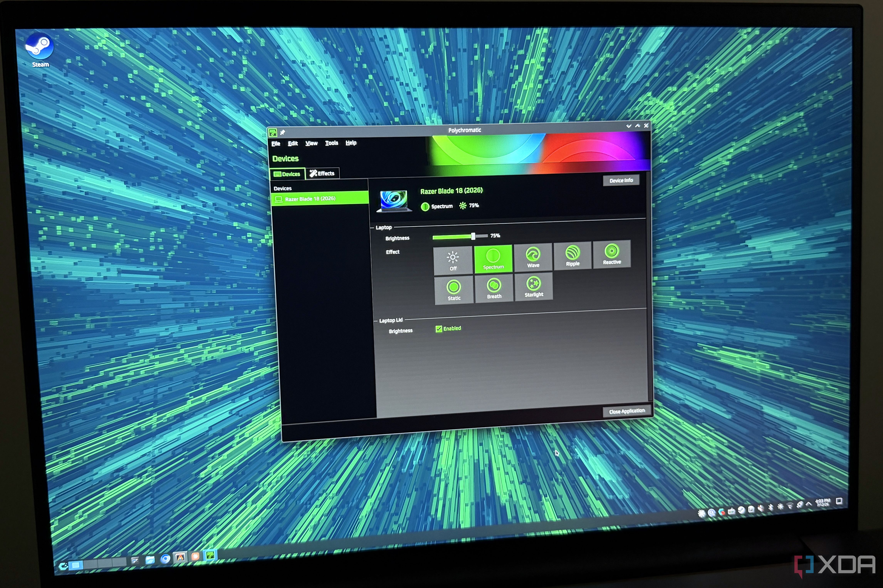Click the clock showing 4:03 PM
Screen dimensions: 883x588
pos(823,503)
